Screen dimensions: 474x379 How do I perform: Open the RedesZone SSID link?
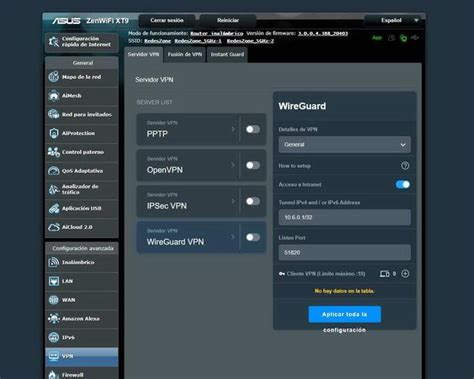coord(157,41)
